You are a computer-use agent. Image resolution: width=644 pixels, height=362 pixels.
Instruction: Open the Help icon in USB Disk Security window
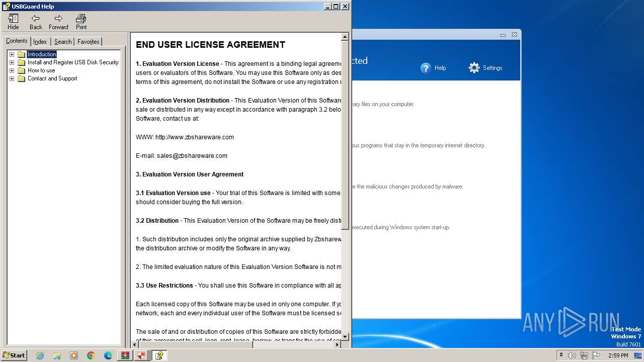[x=433, y=68]
